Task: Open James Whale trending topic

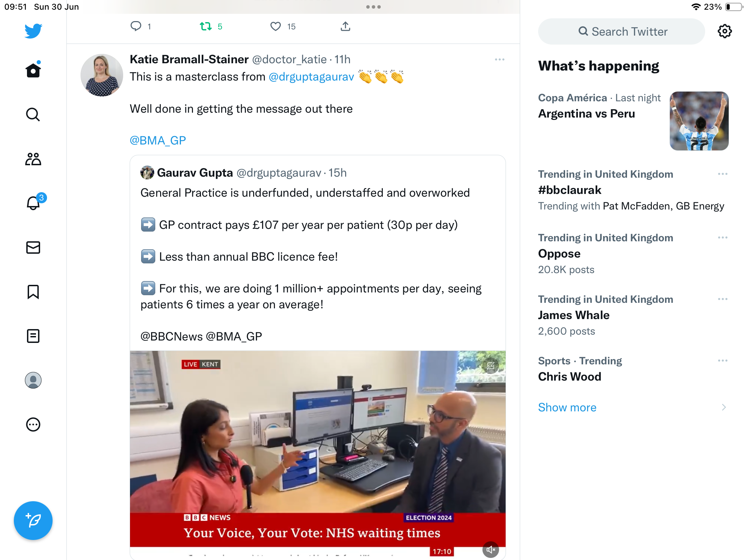Action: [574, 315]
